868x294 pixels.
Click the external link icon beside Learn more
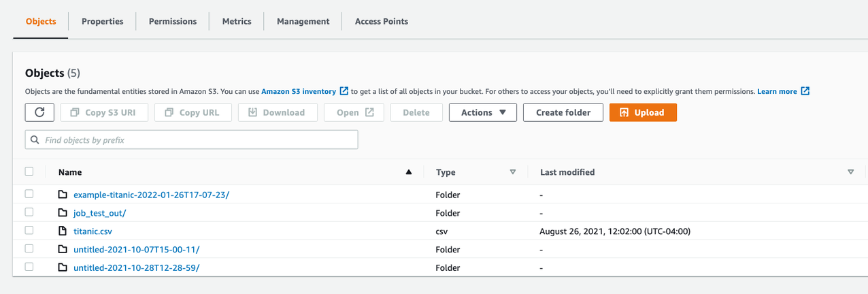pyautogui.click(x=805, y=91)
